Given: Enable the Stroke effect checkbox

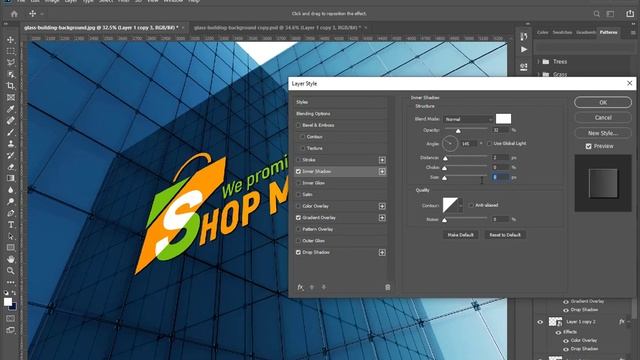Looking at the screenshot, I should coord(298,160).
